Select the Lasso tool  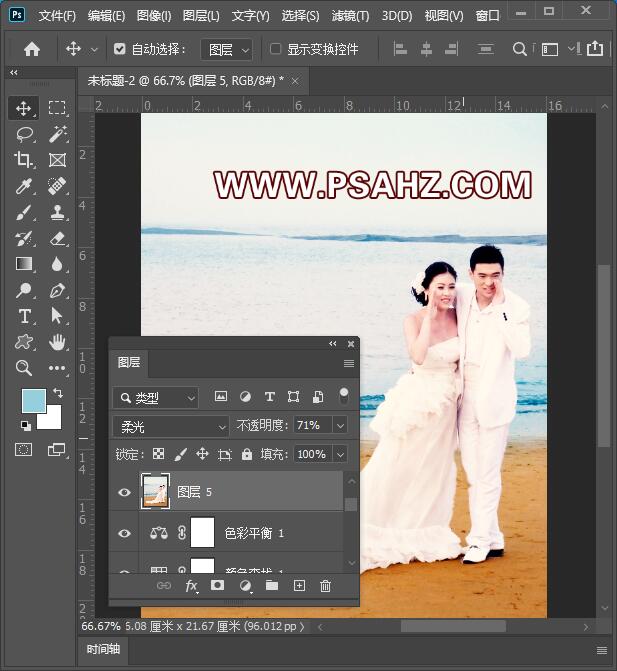[x=24, y=134]
